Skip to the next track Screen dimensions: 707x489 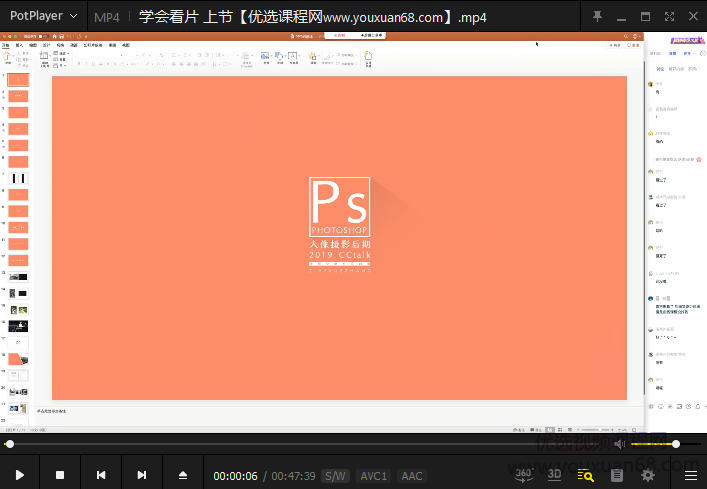pos(142,475)
